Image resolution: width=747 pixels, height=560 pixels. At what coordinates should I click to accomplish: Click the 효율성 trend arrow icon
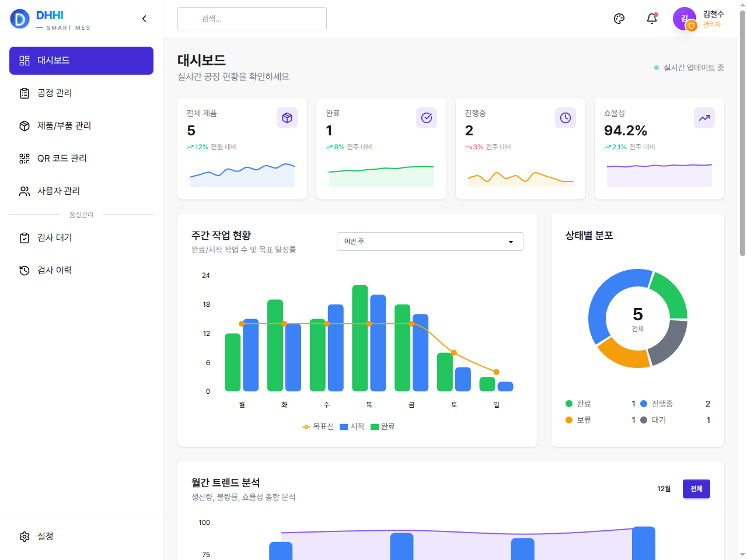(704, 118)
